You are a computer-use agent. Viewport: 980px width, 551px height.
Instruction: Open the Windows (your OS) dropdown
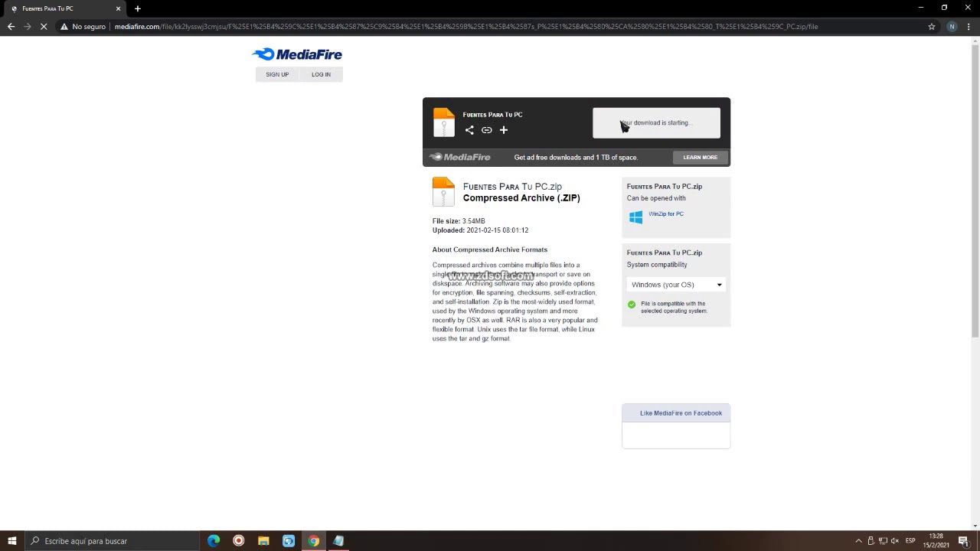(676, 285)
